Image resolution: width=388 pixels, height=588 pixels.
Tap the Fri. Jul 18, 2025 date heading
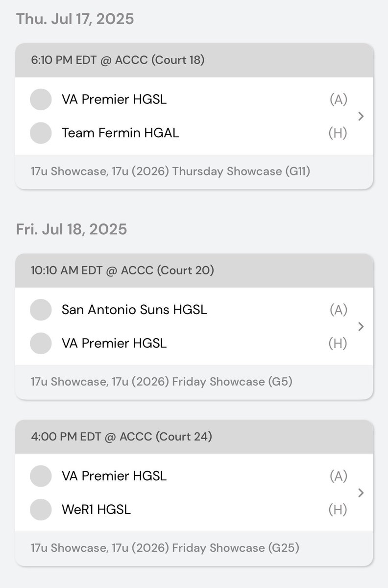(x=72, y=229)
